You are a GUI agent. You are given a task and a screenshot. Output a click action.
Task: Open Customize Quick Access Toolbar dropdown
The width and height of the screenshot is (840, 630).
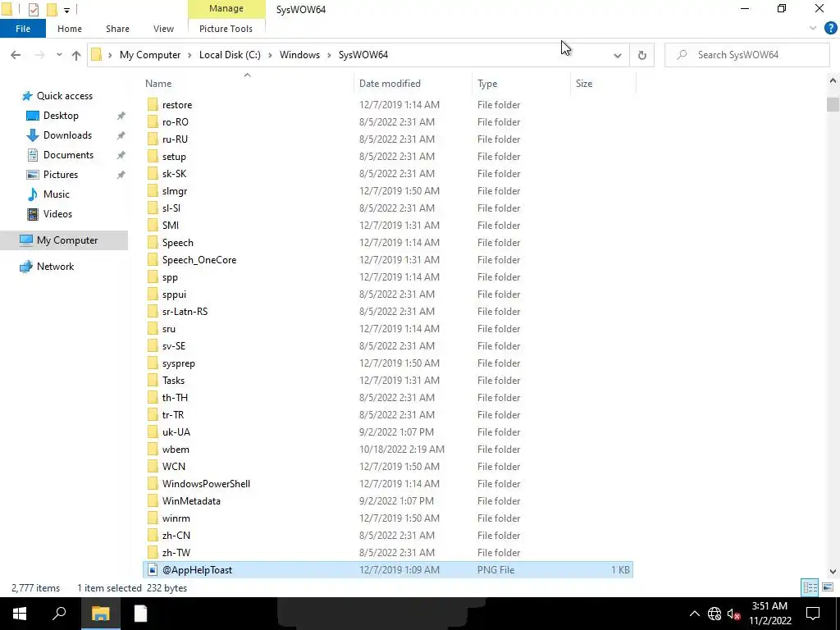66,10
